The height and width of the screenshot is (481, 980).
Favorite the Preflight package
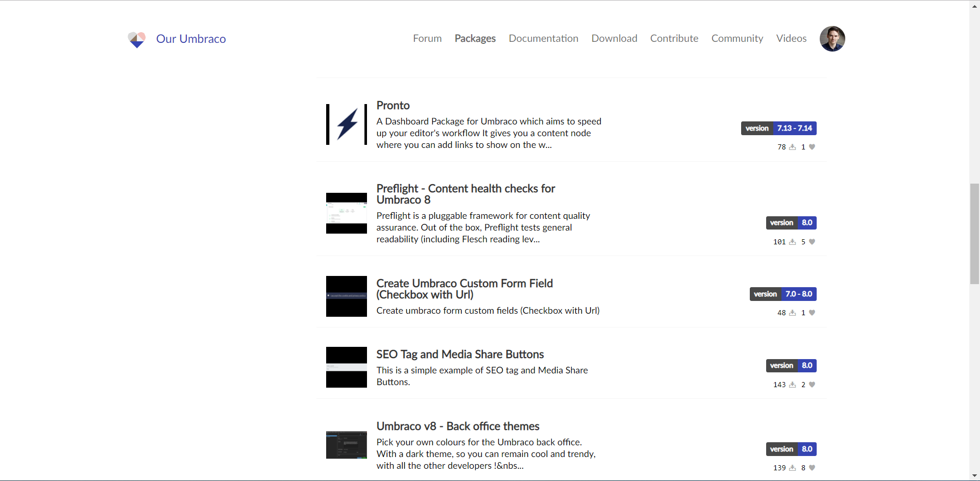click(x=812, y=242)
